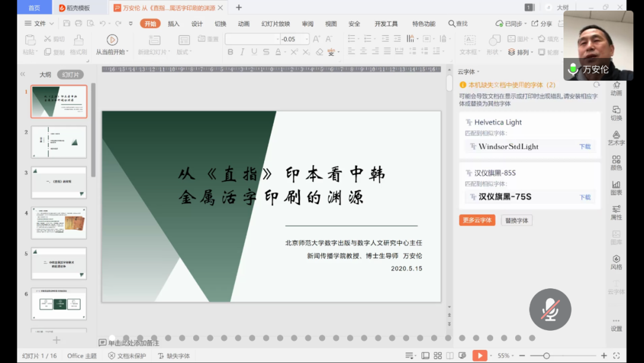Viewport: 644px width, 363px height.
Task: Click the orange slideshow play button in status bar
Action: tap(479, 356)
